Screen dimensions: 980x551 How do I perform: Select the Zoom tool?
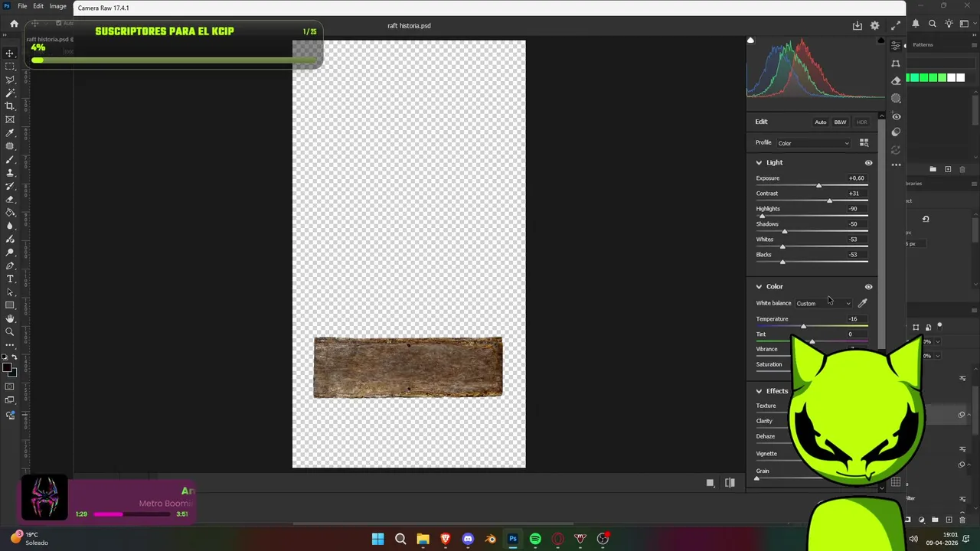coord(10,331)
